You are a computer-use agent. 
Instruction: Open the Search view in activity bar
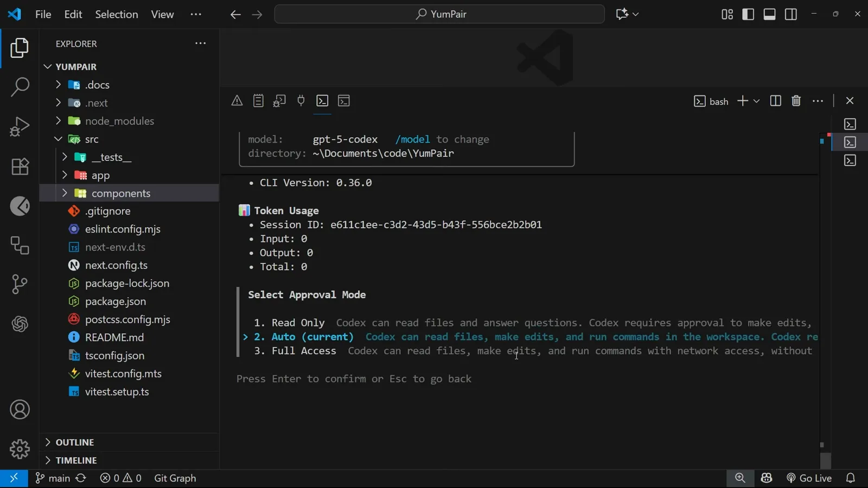pyautogui.click(x=20, y=87)
